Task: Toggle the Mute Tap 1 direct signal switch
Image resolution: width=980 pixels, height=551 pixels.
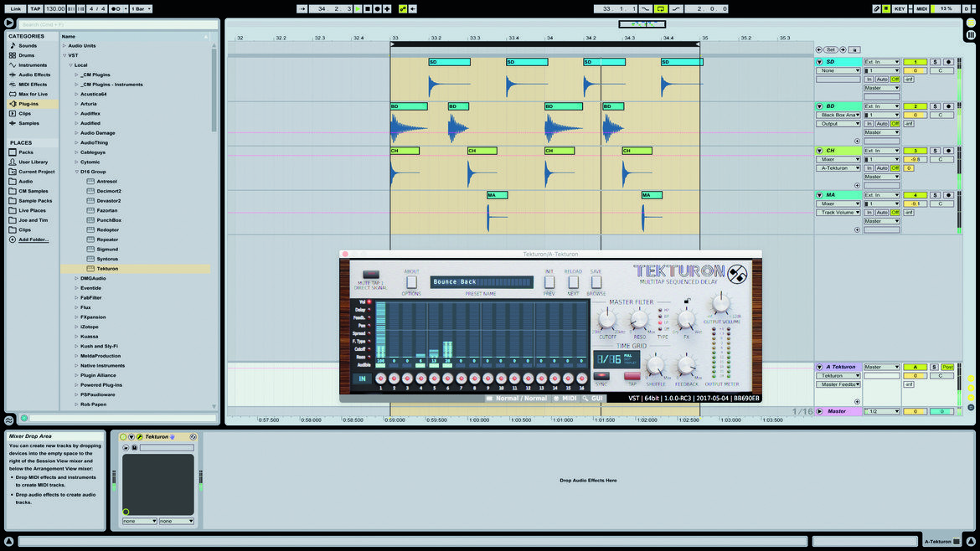Action: pos(370,275)
